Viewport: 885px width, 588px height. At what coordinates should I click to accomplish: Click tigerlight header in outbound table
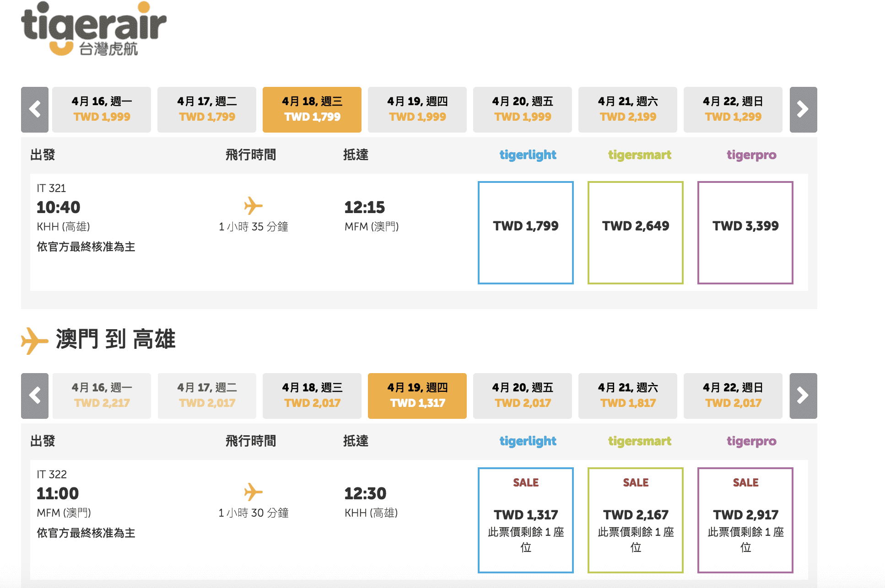point(528,155)
